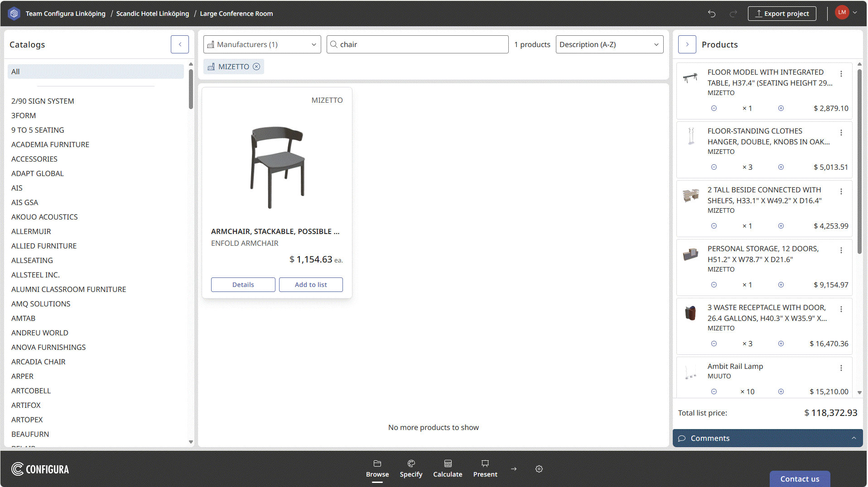This screenshot has height=487, width=868.
Task: Increase quantity of 2 Tall Beside with Shelfs
Action: [781, 226]
